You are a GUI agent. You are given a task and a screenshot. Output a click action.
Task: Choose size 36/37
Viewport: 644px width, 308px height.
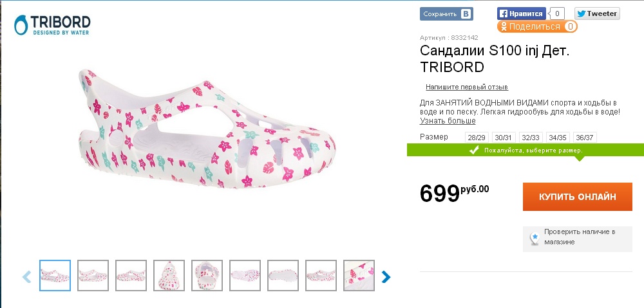pos(585,137)
